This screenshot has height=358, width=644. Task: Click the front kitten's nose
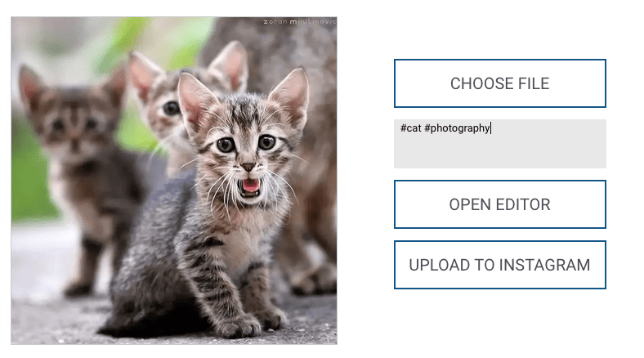(248, 167)
